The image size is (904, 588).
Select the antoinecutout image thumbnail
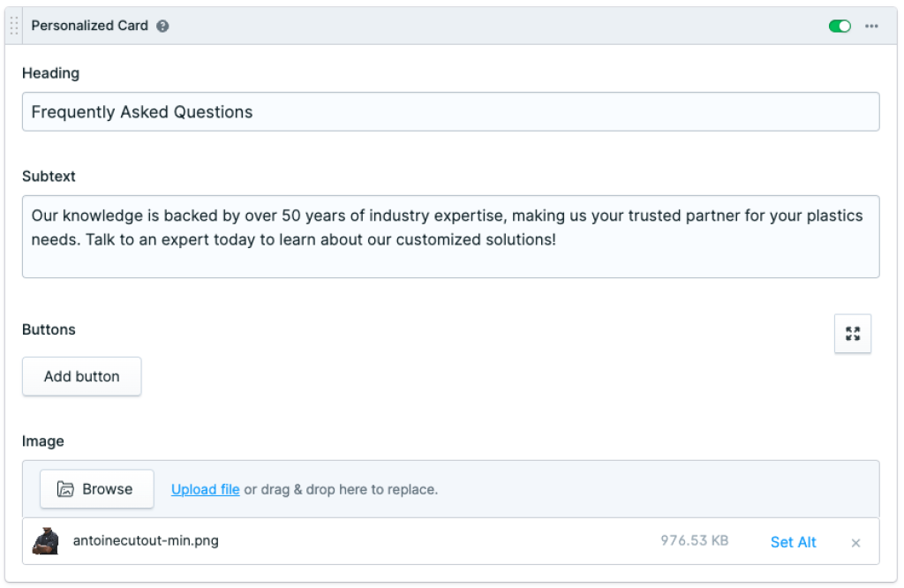45,541
